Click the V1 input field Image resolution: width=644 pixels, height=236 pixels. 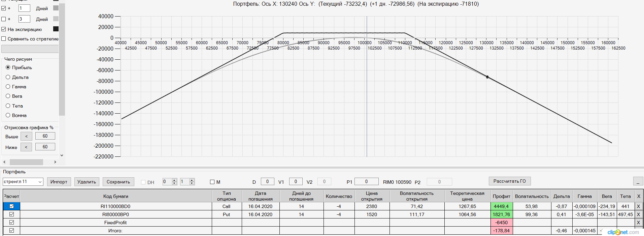296,182
